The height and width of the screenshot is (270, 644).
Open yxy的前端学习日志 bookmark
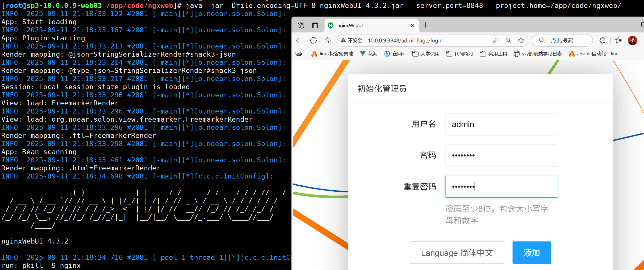click(538, 54)
